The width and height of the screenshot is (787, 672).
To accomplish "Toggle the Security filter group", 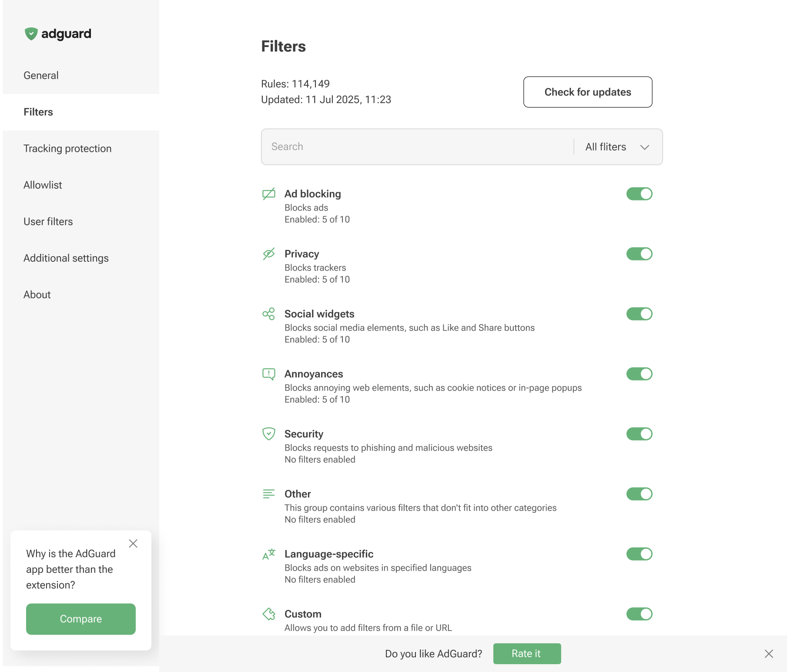I will point(639,434).
